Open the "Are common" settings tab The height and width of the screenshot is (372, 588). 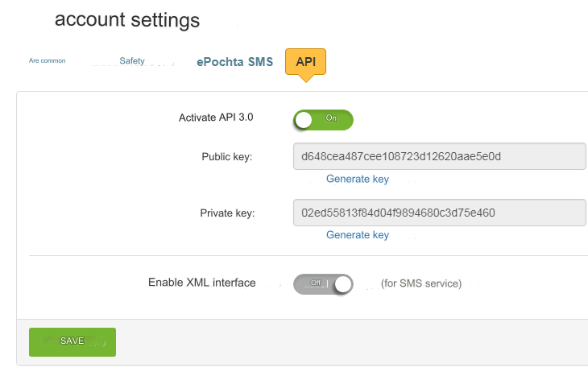tap(47, 60)
